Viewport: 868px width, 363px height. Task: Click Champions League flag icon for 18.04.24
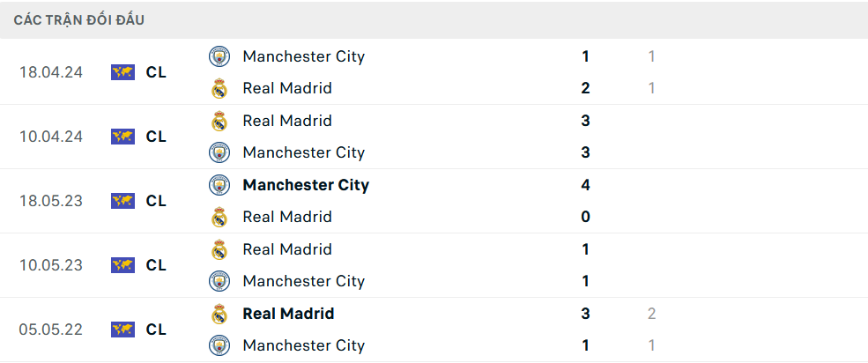(122, 72)
